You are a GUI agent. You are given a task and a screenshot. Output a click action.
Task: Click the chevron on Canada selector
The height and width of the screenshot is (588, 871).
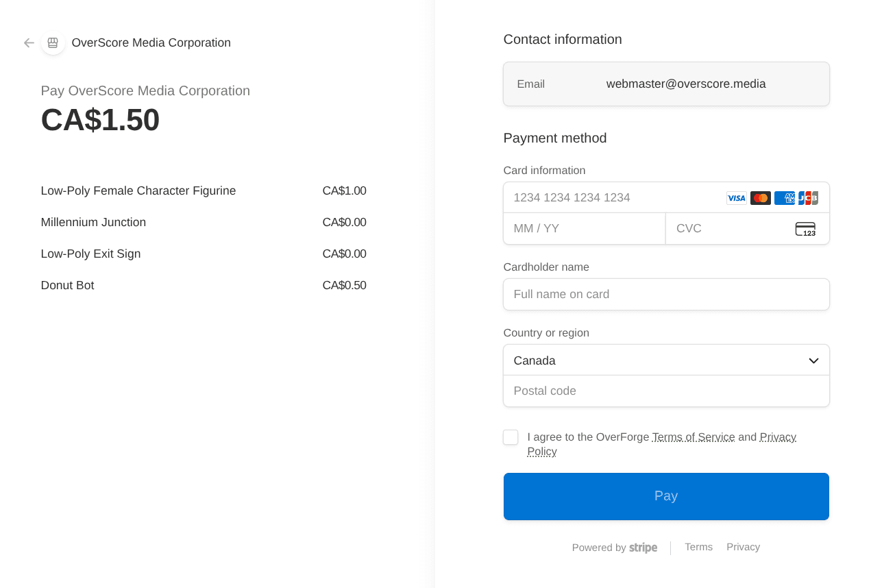(813, 360)
